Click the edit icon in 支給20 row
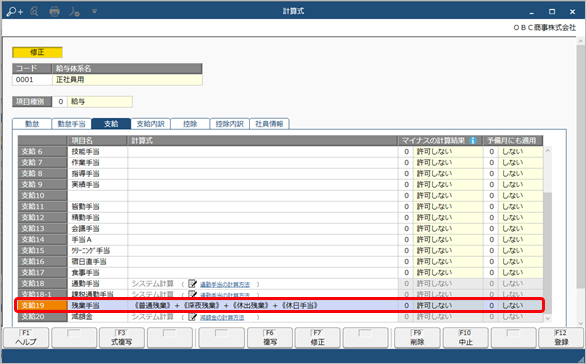Screen dimensions: 586x364 [192, 317]
